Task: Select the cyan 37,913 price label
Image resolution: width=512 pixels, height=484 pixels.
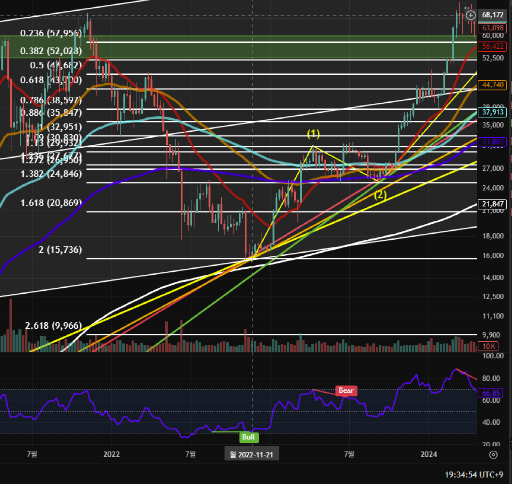Action: (x=492, y=112)
